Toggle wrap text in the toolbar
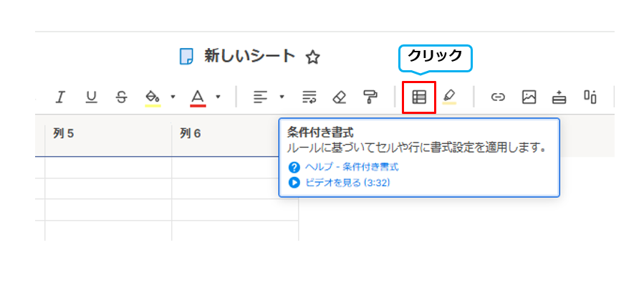This screenshot has height=288, width=644. pos(309,97)
